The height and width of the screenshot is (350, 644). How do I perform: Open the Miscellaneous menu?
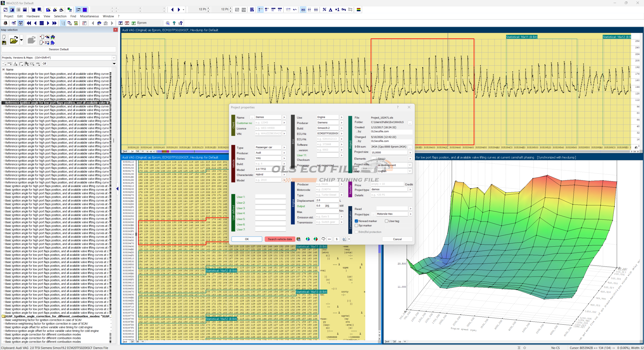click(90, 16)
